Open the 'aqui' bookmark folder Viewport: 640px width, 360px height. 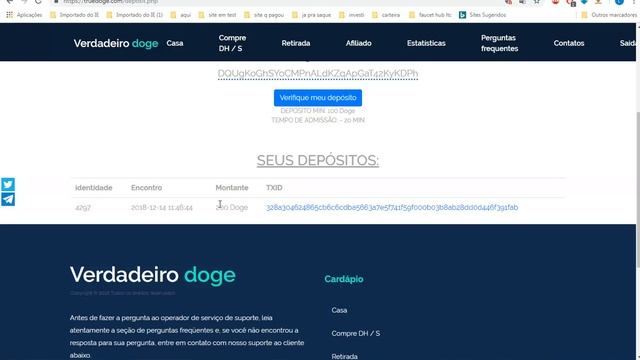(x=180, y=15)
